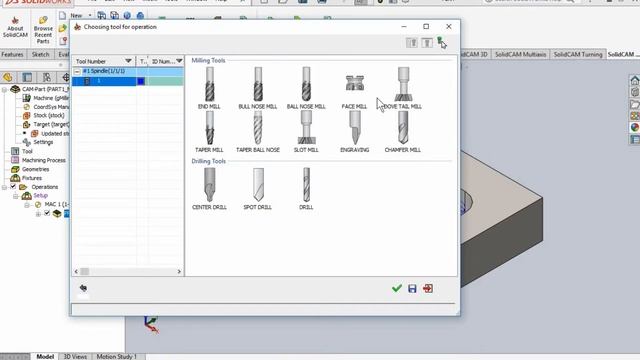Click the blue save disk icon
The width and height of the screenshot is (640, 360).
coord(412,289)
